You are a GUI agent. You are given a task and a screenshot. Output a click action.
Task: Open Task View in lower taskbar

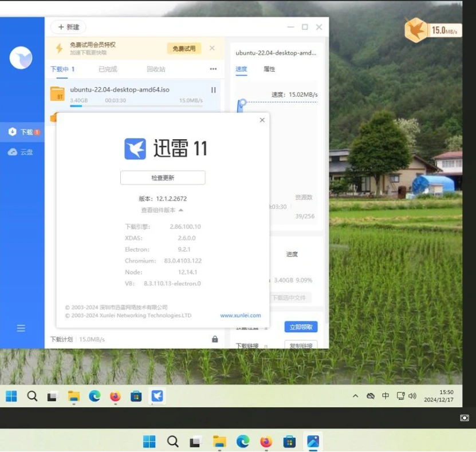(x=196, y=442)
